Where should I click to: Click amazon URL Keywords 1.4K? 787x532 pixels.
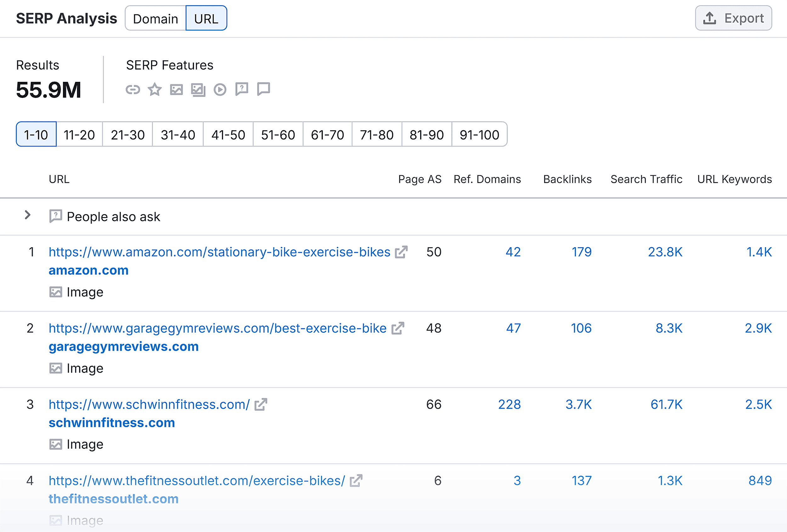click(759, 252)
